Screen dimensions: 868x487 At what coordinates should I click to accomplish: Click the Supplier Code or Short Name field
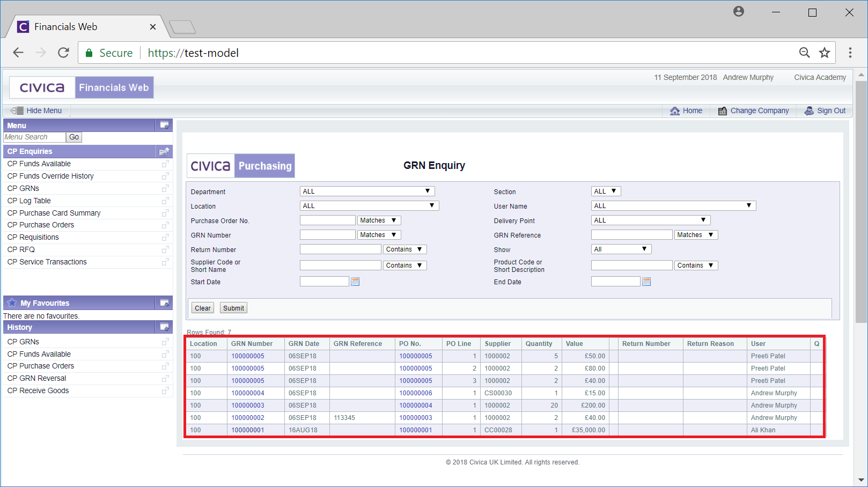(341, 265)
